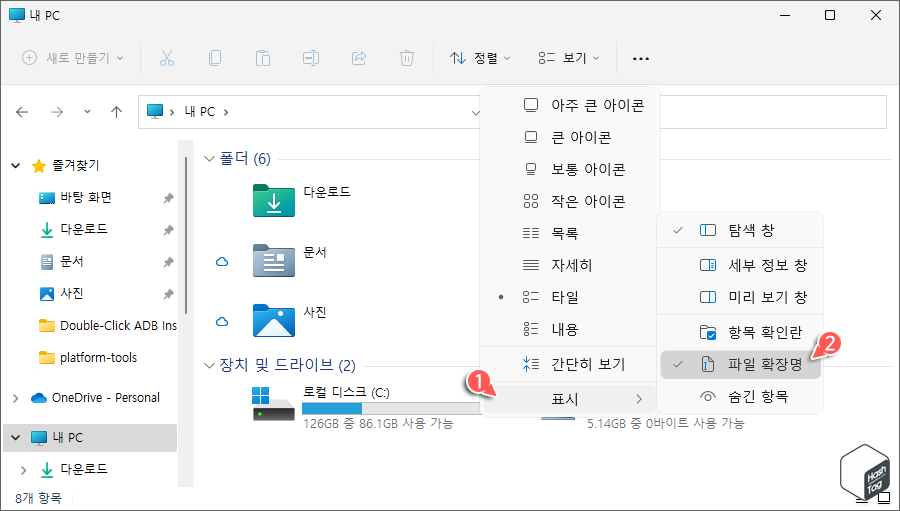The height and width of the screenshot is (511, 900).
Task: Open platform-tools folder in sidebar
Action: pos(99,358)
